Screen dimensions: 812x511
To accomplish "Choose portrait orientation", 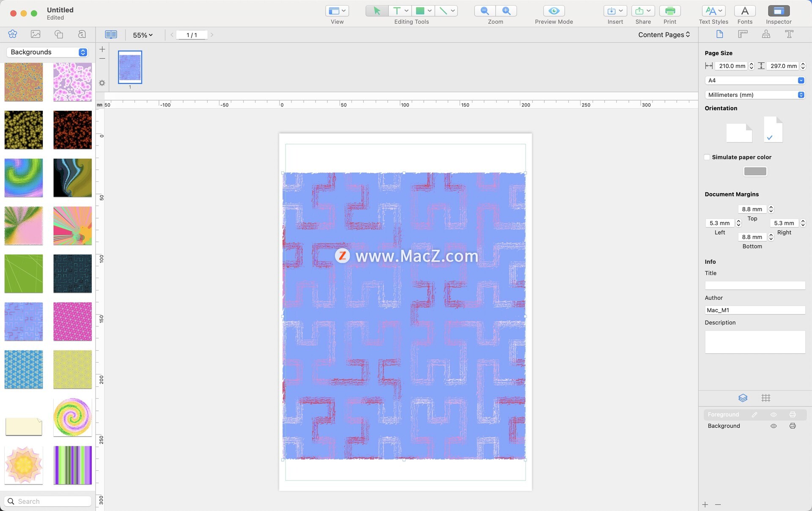I will 773,129.
